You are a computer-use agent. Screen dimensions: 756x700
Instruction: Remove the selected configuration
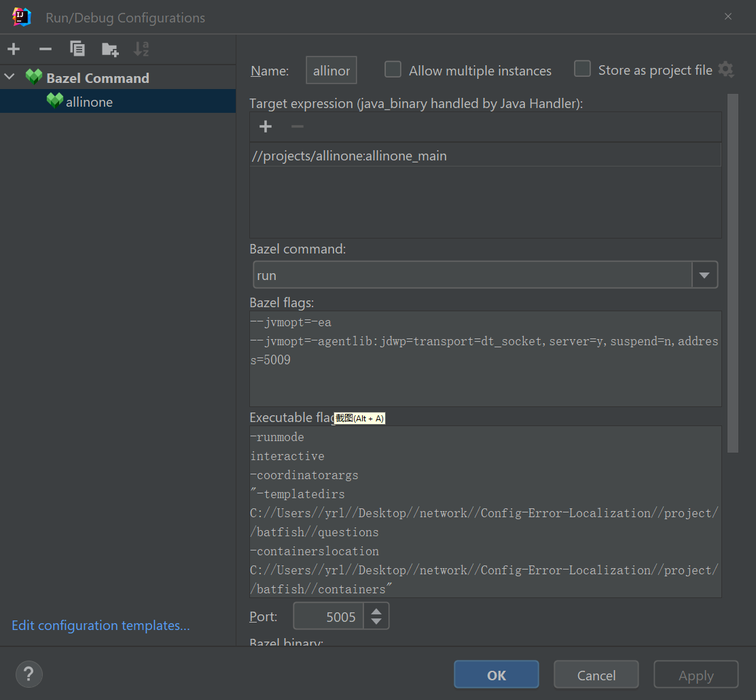(46, 49)
